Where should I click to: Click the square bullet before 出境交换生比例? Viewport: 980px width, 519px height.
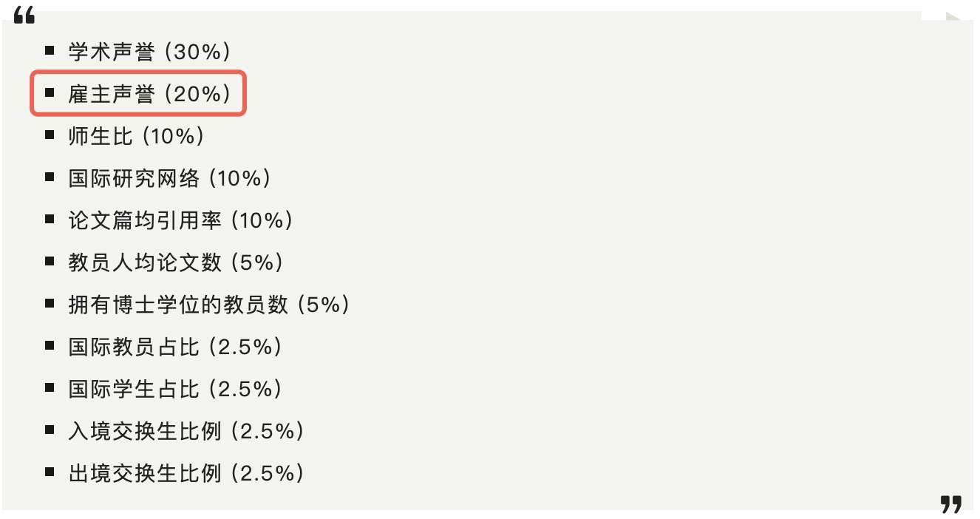click(50, 472)
